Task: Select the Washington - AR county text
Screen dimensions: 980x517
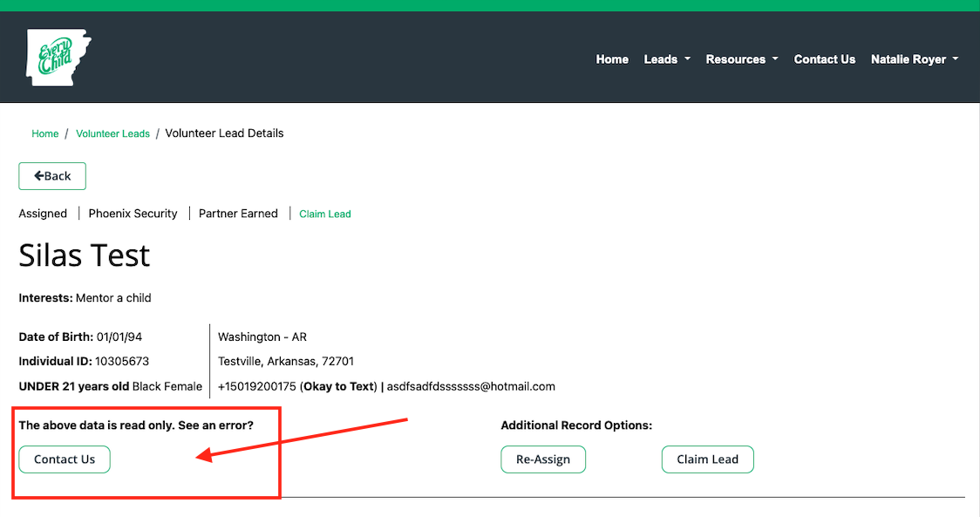Action: (262, 337)
